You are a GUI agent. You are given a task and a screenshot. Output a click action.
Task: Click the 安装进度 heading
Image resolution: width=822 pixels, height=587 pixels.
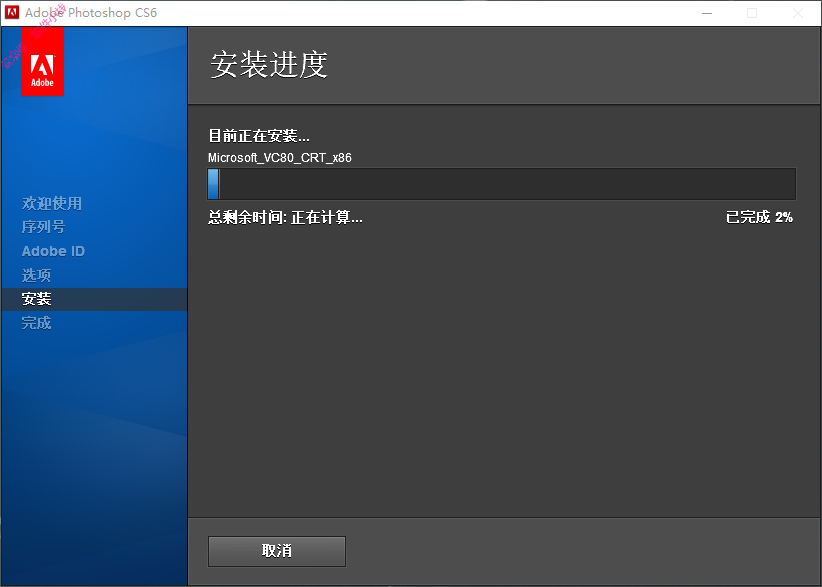269,64
